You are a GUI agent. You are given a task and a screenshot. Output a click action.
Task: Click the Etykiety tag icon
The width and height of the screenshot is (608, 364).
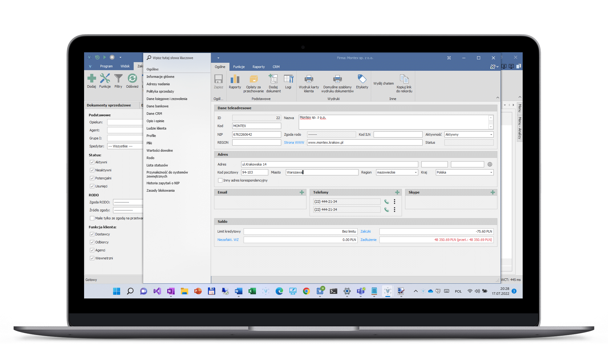click(x=362, y=79)
